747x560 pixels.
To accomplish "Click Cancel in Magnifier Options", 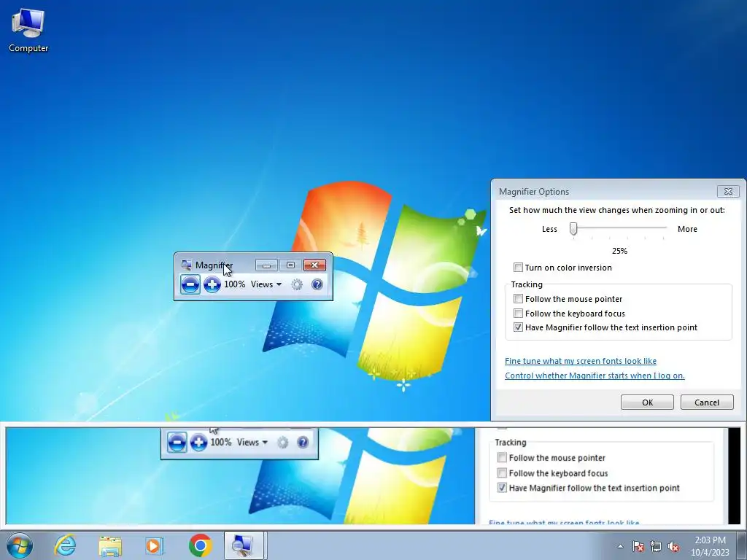I will pyautogui.click(x=706, y=402).
